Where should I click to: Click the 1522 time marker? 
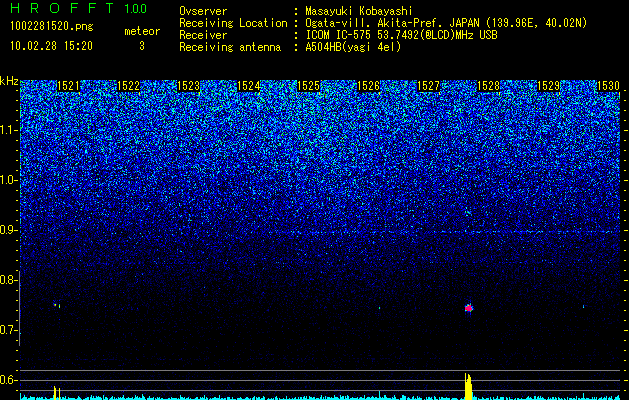128,86
